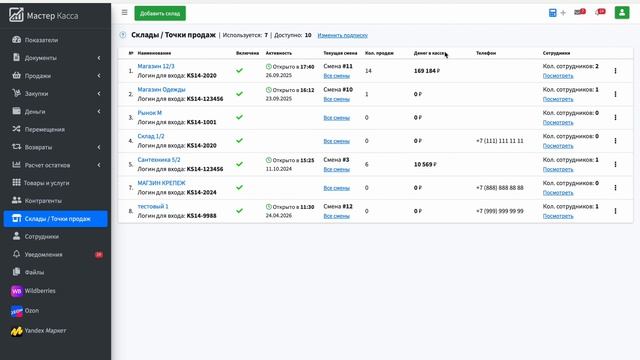Viewport: 640px width, 360px height.
Task: Open the Склад 1/2 store link
Action: click(151, 136)
